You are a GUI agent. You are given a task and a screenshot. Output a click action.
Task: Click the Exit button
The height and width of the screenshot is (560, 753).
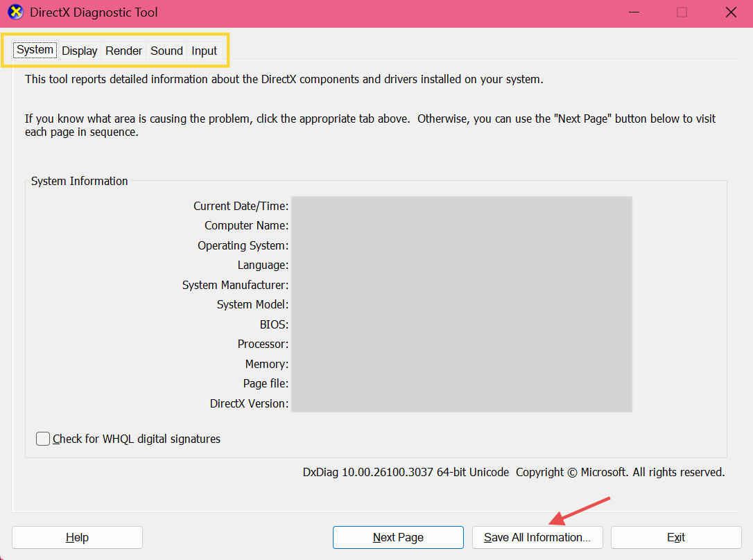[676, 537]
